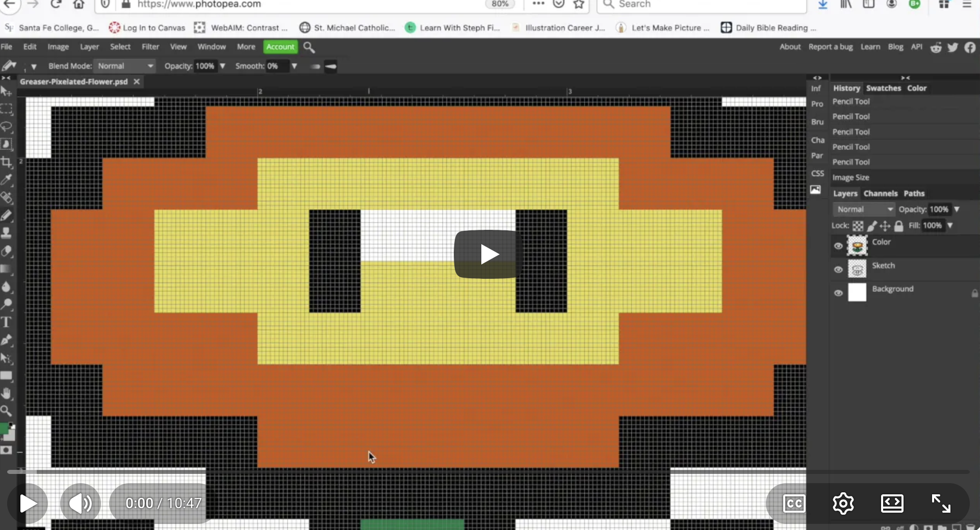Hide the Color layer with its eye
This screenshot has height=530, width=980.
(838, 246)
